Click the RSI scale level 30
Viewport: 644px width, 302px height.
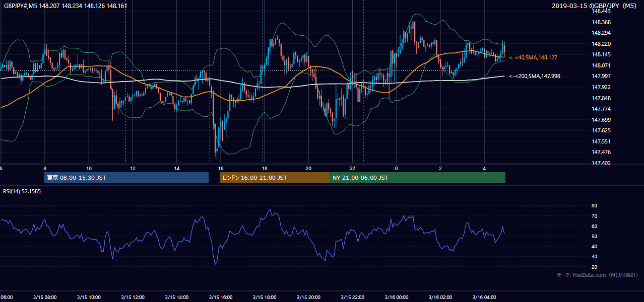[x=594, y=257]
